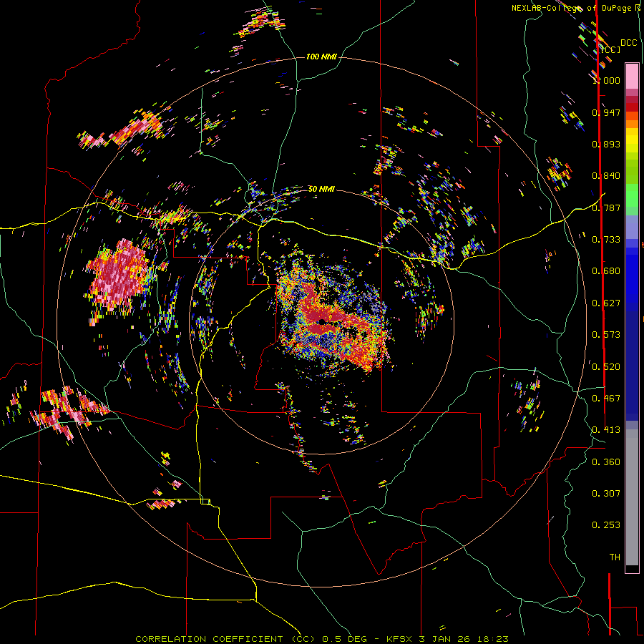Select the 0.733 scale value
The width and height of the screenshot is (644, 644).
[606, 240]
